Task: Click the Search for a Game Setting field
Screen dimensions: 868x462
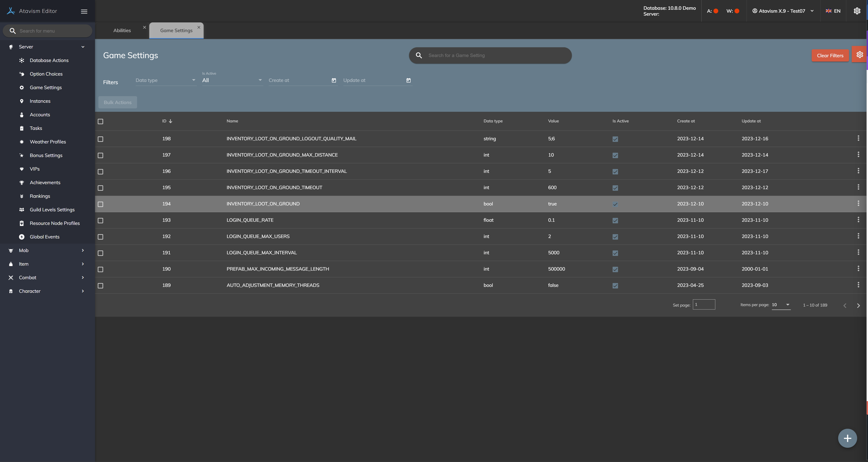Action: pyautogui.click(x=495, y=55)
